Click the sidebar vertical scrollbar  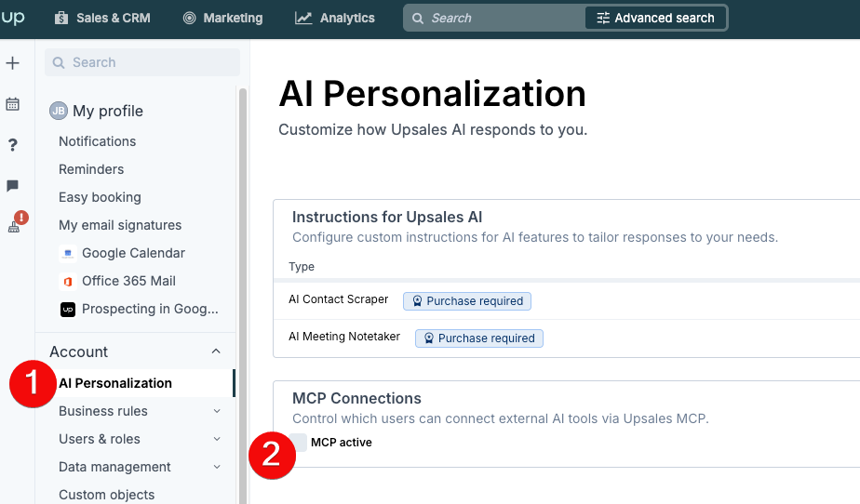pyautogui.click(x=242, y=296)
